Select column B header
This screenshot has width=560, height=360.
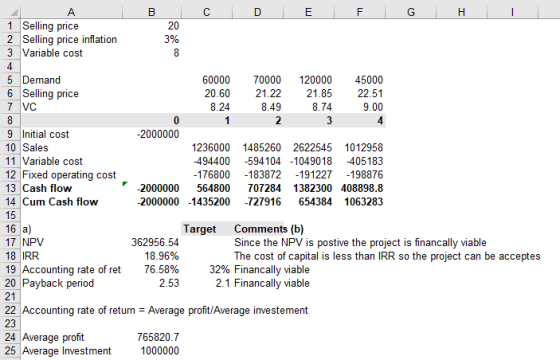pos(152,12)
